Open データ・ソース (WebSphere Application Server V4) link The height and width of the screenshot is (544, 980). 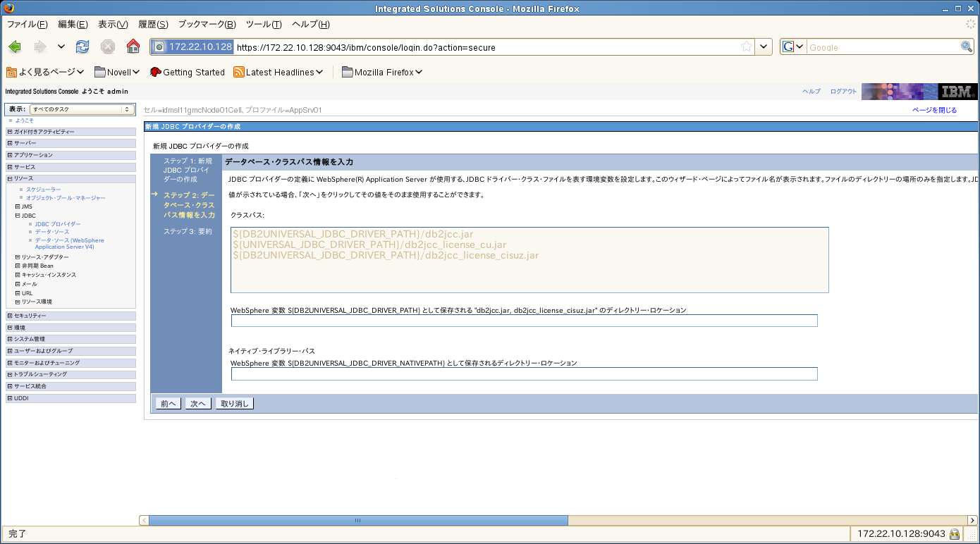coord(69,244)
